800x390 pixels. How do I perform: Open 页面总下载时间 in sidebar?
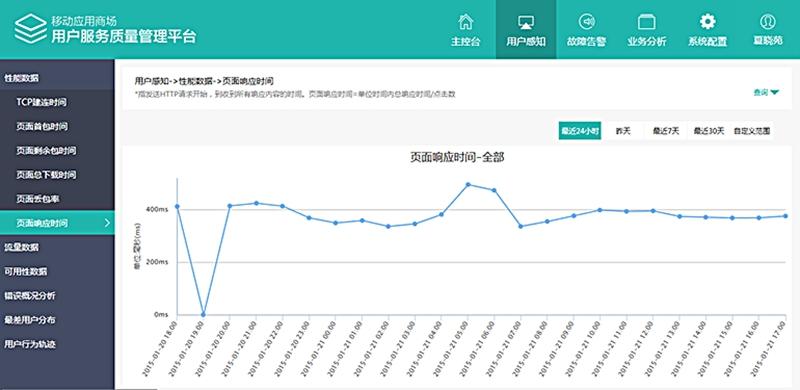57,175
